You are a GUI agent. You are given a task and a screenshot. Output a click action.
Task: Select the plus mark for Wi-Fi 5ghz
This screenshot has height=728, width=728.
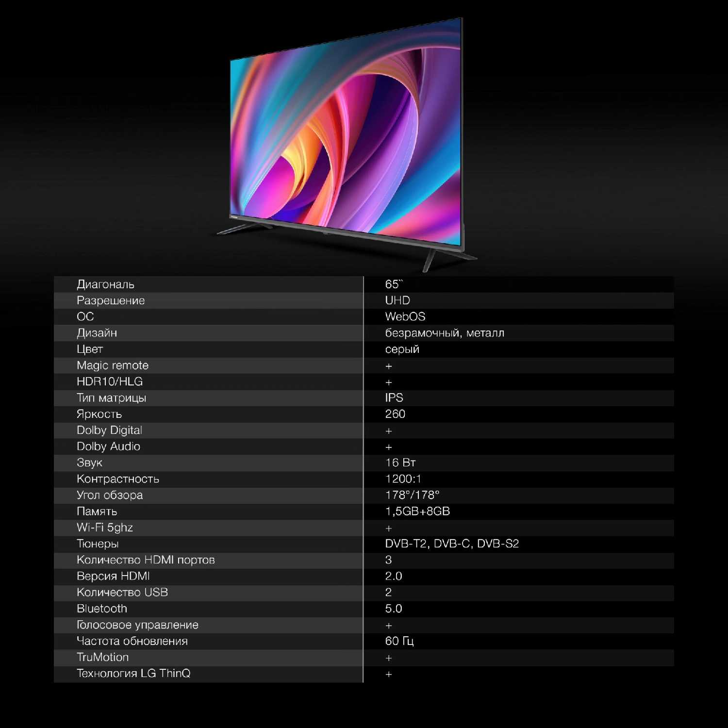[x=388, y=528]
